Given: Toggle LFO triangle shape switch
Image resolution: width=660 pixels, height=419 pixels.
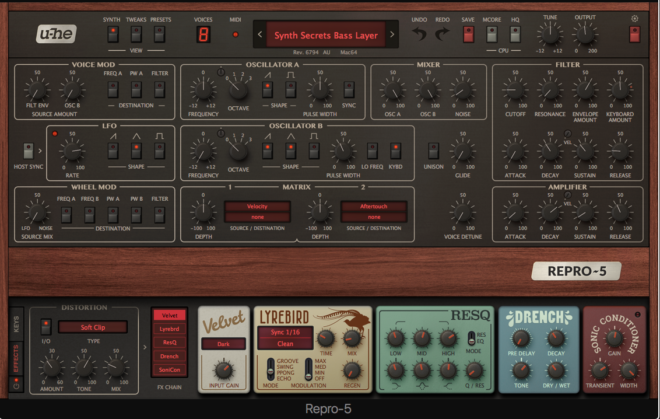Looking at the screenshot, I should (136, 150).
